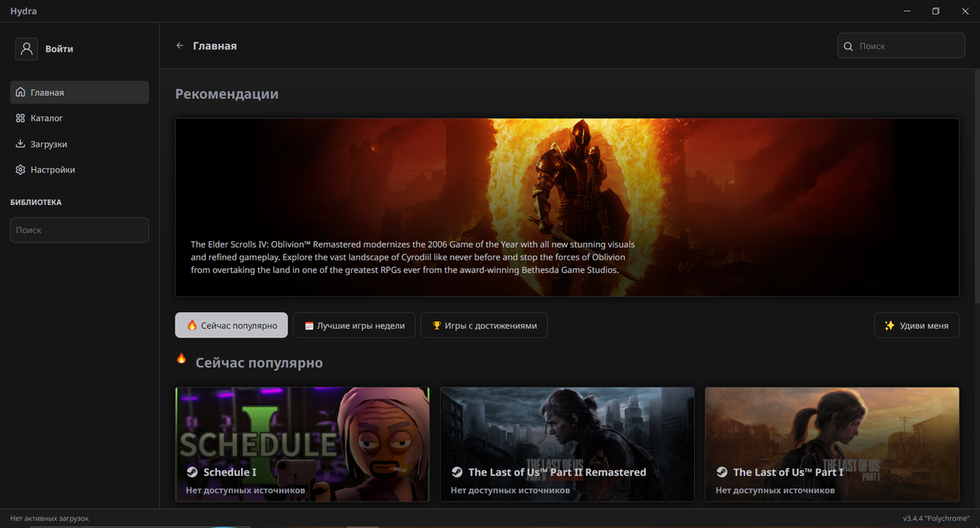This screenshot has height=528, width=980.
Task: Click the Удиви меня button
Action: click(916, 325)
